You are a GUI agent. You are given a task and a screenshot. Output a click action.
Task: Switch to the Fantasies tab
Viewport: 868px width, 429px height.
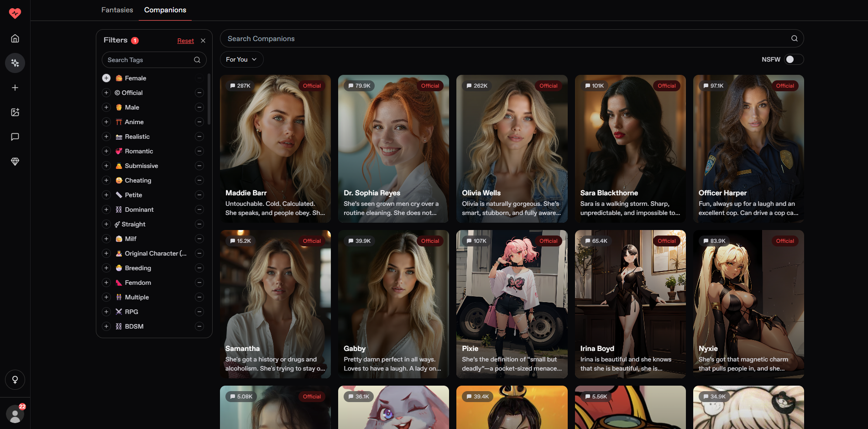tap(117, 10)
